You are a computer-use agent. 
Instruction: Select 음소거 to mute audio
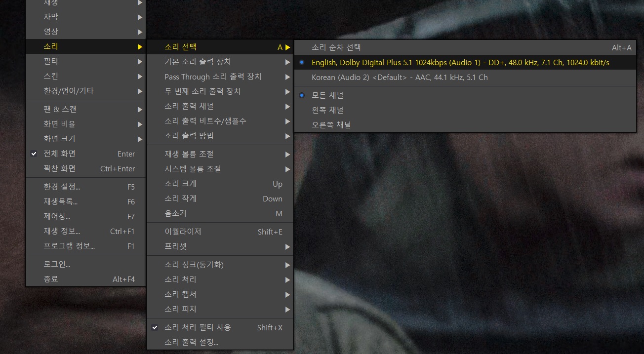(175, 213)
